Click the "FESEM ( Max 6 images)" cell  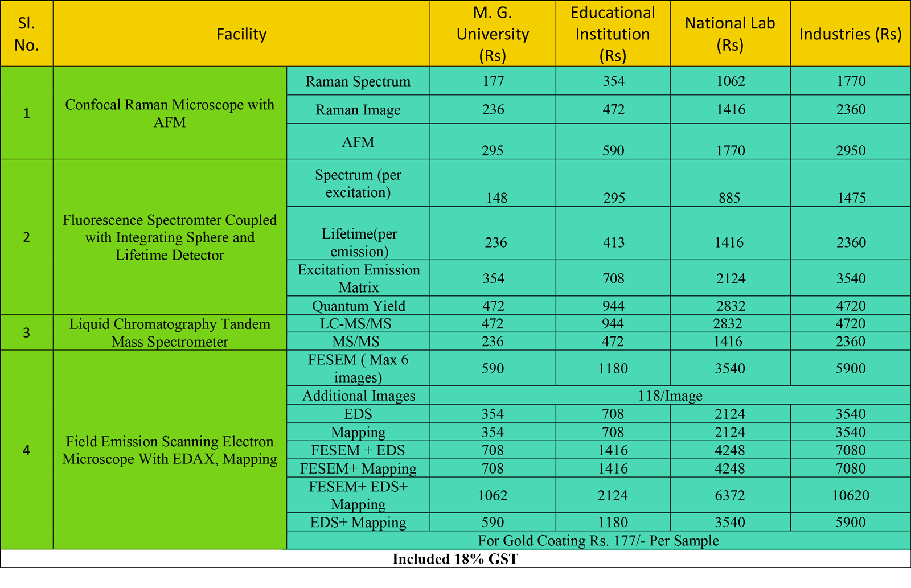358,368
